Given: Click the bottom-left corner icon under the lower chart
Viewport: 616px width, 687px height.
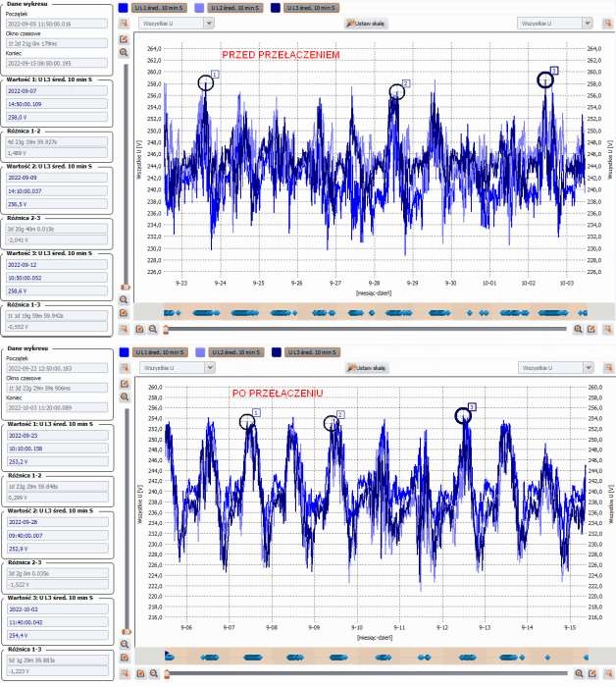Looking at the screenshot, I should point(125,673).
